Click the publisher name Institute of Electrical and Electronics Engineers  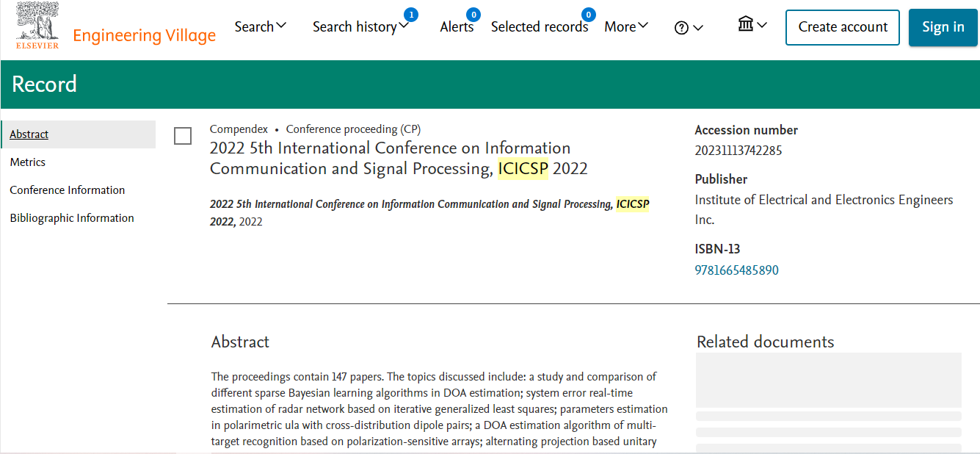tap(824, 209)
